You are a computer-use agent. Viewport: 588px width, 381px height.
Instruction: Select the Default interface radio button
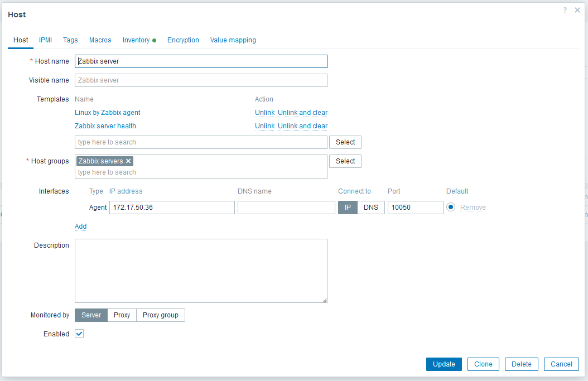(451, 208)
